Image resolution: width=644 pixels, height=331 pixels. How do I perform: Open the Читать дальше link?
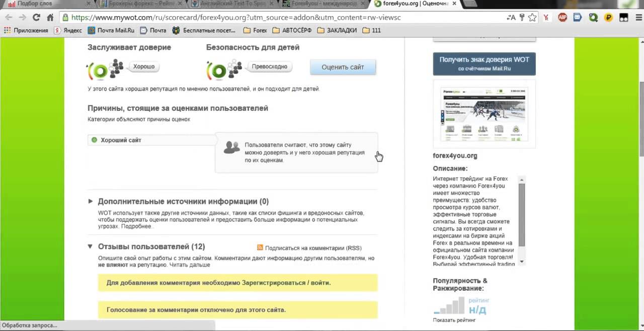click(x=190, y=265)
